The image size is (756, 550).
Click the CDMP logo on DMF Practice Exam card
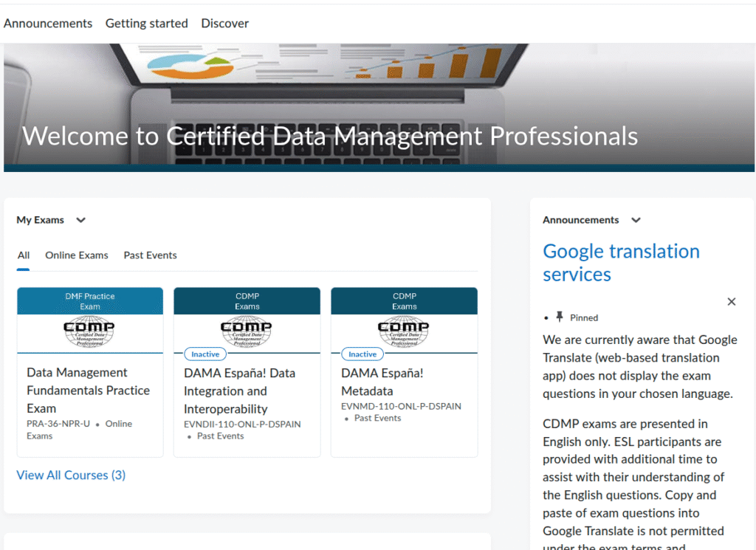click(89, 331)
